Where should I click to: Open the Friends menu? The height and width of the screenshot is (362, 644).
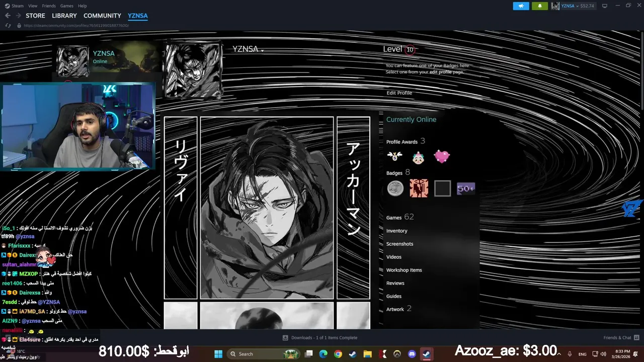pyautogui.click(x=49, y=6)
